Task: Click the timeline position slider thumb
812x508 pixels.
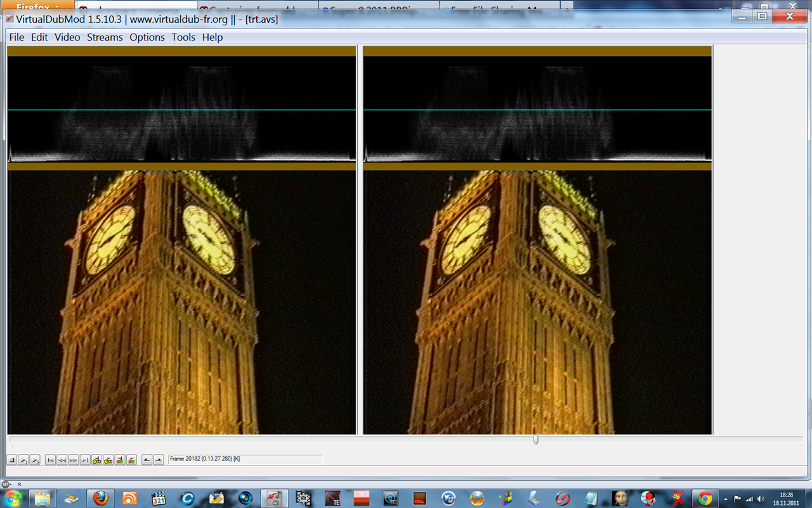Action: (x=535, y=439)
